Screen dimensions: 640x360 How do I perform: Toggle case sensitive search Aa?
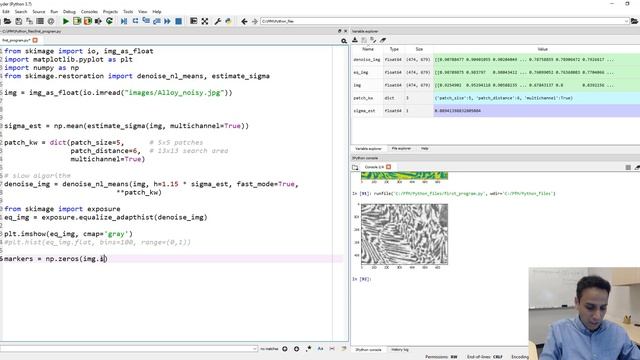[320, 349]
